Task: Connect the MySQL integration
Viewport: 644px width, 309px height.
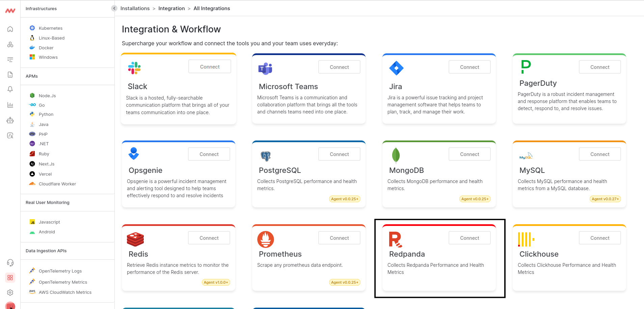Action: pyautogui.click(x=600, y=154)
